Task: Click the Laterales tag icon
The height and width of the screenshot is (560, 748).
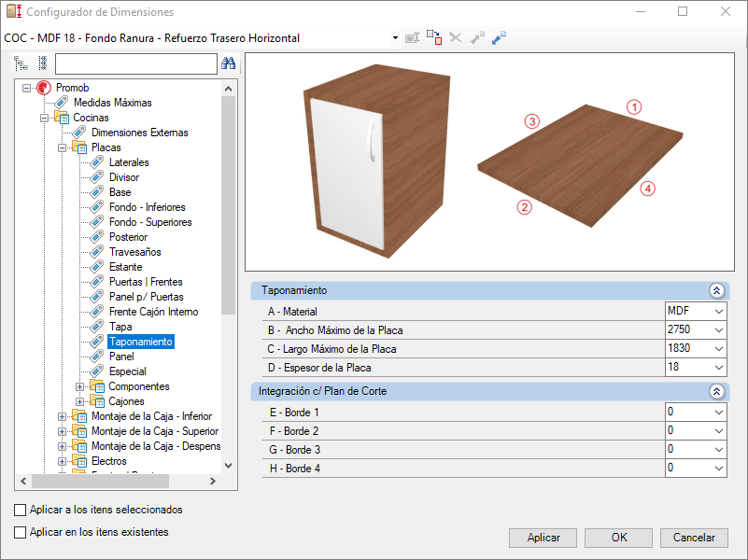Action: (97, 162)
